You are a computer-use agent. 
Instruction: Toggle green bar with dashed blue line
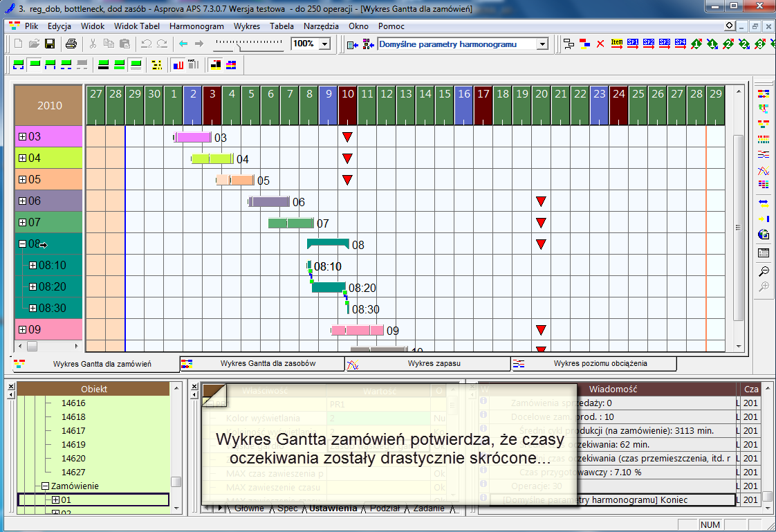tap(66, 65)
